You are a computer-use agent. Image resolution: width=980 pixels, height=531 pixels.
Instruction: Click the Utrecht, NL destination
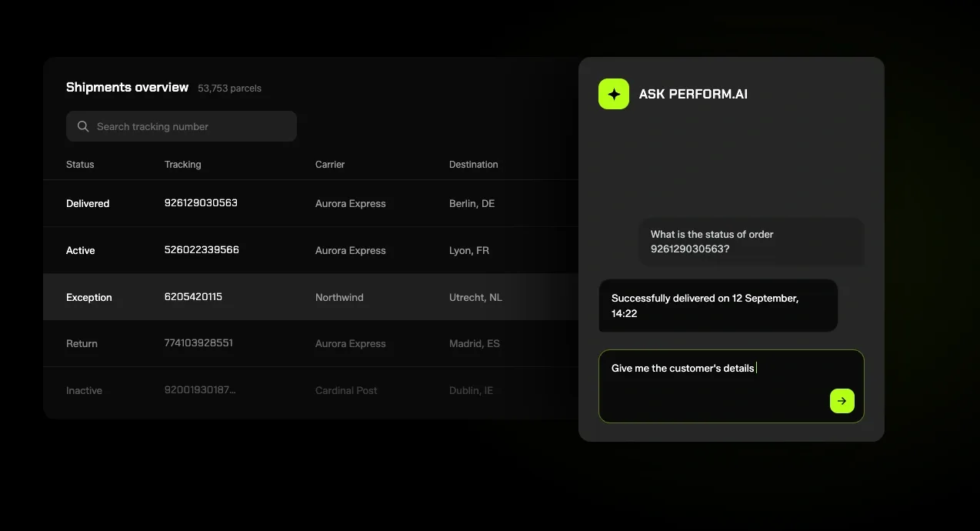tap(475, 298)
